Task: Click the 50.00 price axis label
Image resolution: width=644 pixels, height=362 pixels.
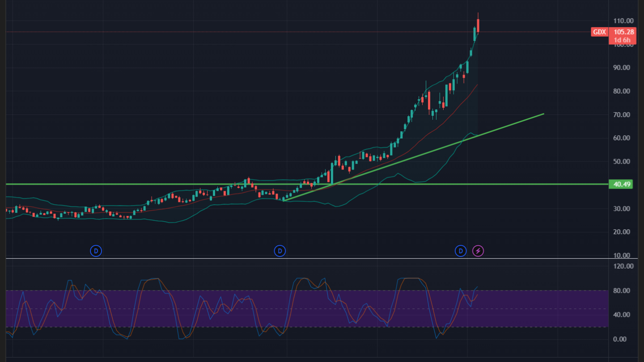Action: tap(623, 162)
